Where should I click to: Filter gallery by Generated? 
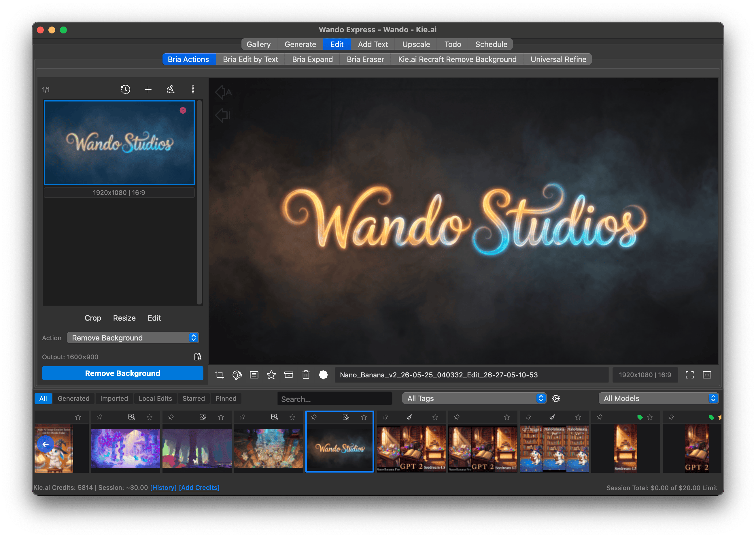tap(73, 398)
